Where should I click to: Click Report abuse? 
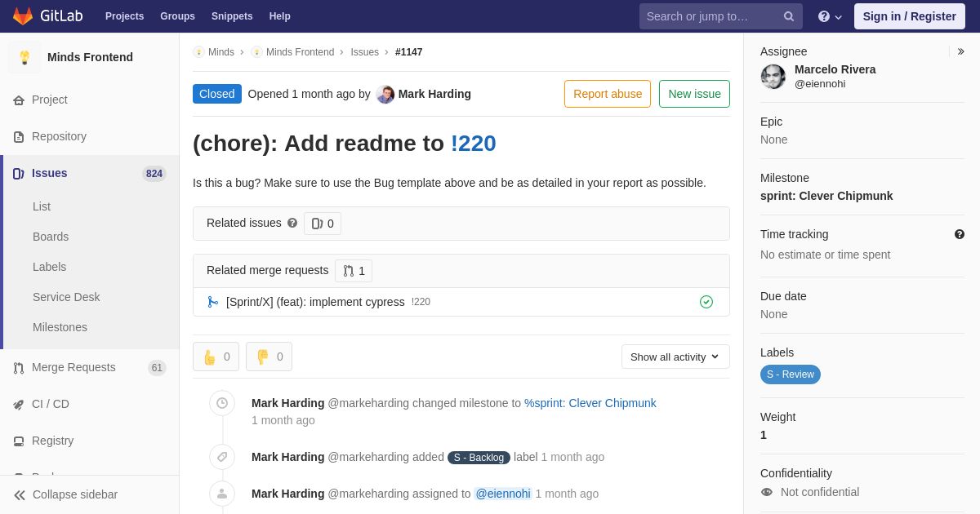coord(608,94)
